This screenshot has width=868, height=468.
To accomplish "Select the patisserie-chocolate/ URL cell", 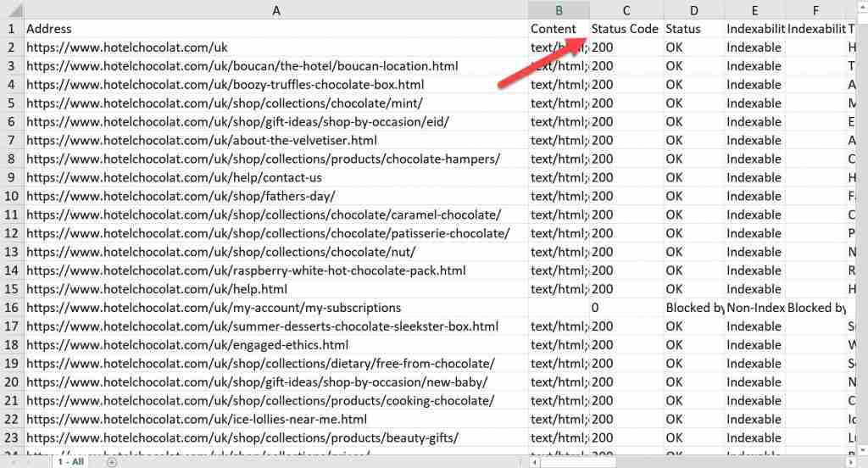I will pyautogui.click(x=275, y=233).
